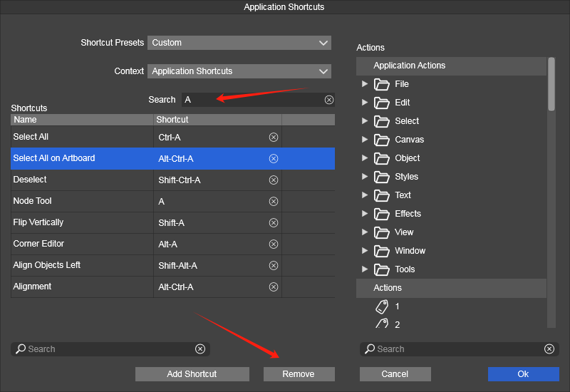Select the Tools folder in Actions
This screenshot has height=392, width=570.
click(405, 269)
